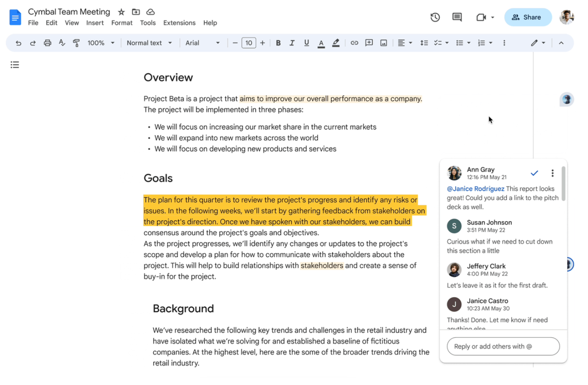Screen dimensions: 588x385
Task: Open the Edit menu
Action: (52, 23)
